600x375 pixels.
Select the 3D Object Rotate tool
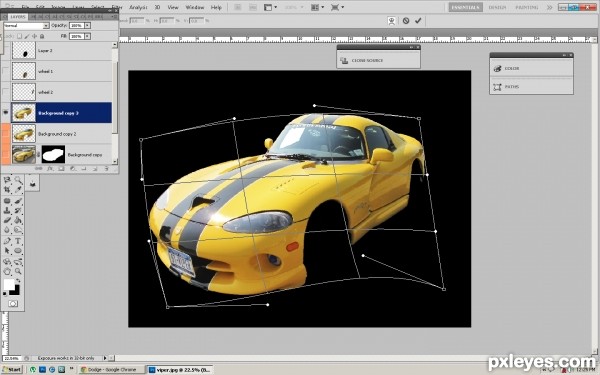pos(7,262)
